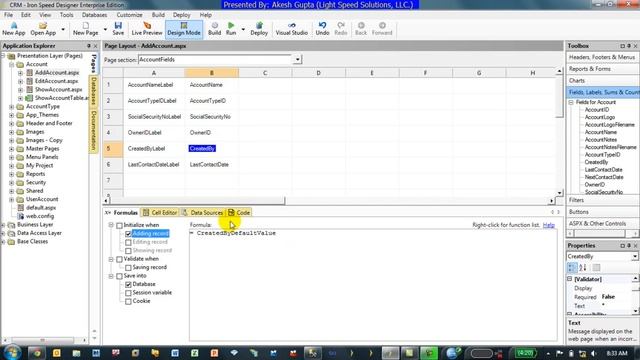Open the Filters toolbox section

pyautogui.click(x=602, y=200)
